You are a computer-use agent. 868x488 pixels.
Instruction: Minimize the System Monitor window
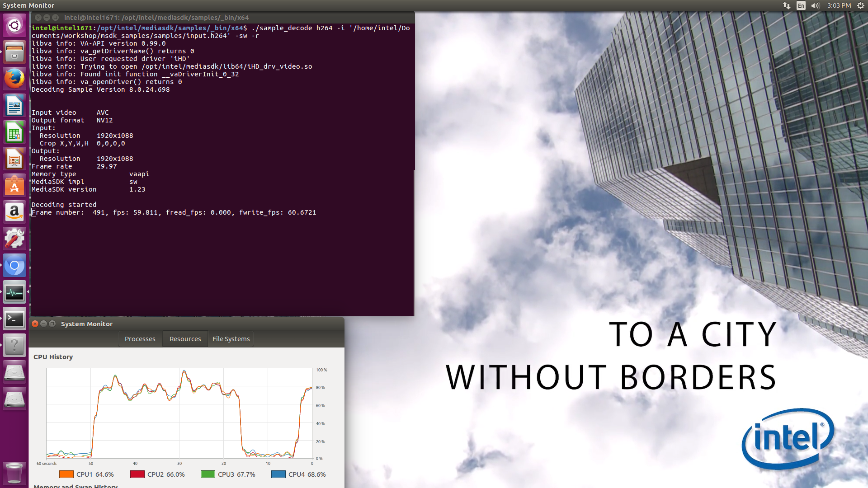click(44, 324)
